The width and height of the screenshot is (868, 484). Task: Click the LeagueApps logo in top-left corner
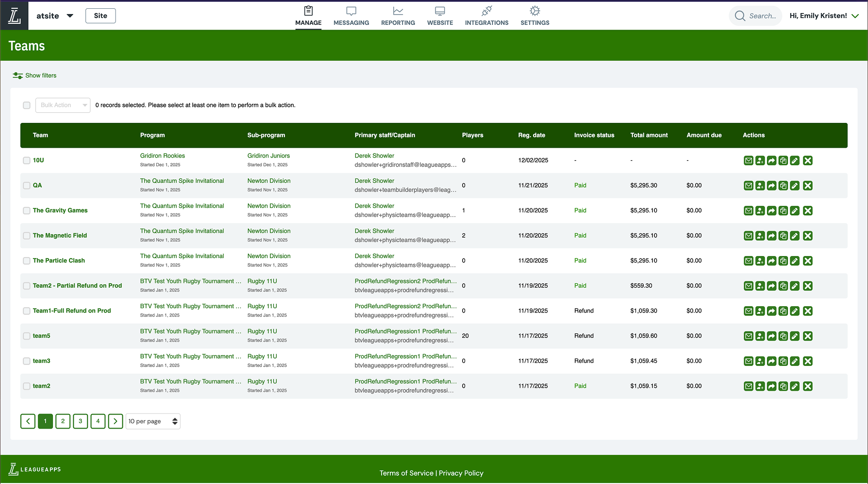[x=15, y=16]
